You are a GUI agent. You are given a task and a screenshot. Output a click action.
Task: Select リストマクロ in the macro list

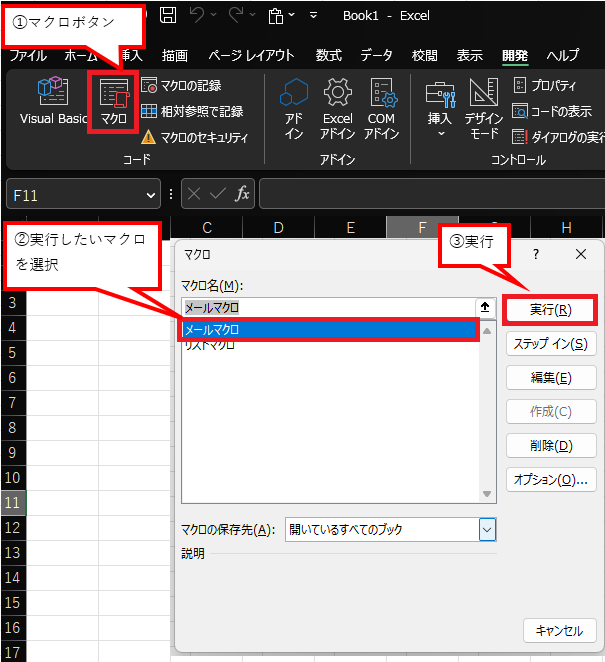pyautogui.click(x=209, y=345)
